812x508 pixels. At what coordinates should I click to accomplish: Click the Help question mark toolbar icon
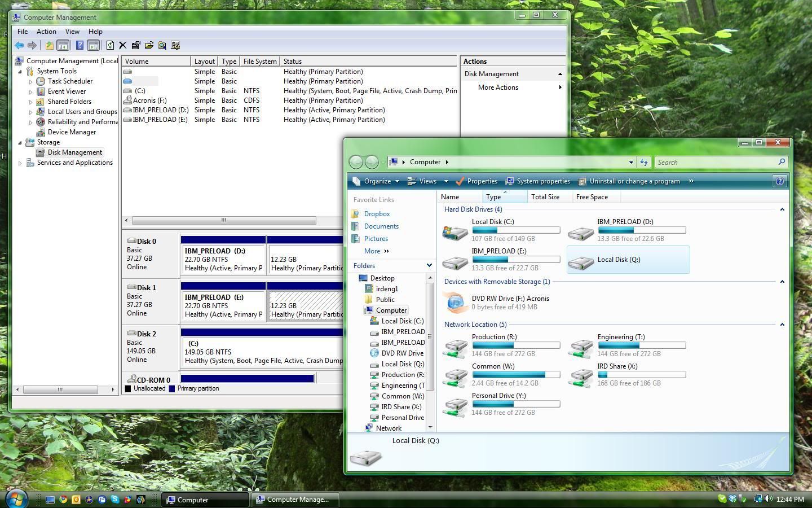point(80,45)
